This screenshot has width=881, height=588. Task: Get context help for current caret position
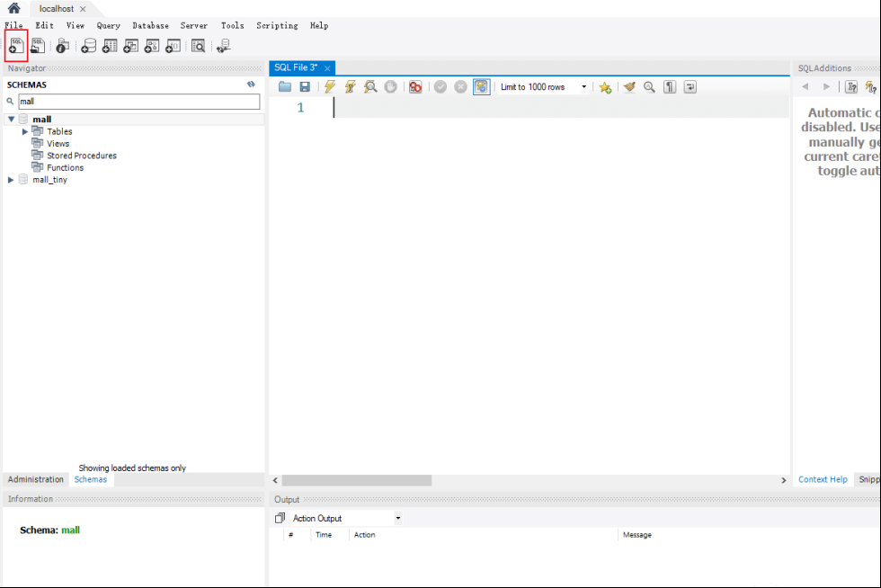pos(852,86)
